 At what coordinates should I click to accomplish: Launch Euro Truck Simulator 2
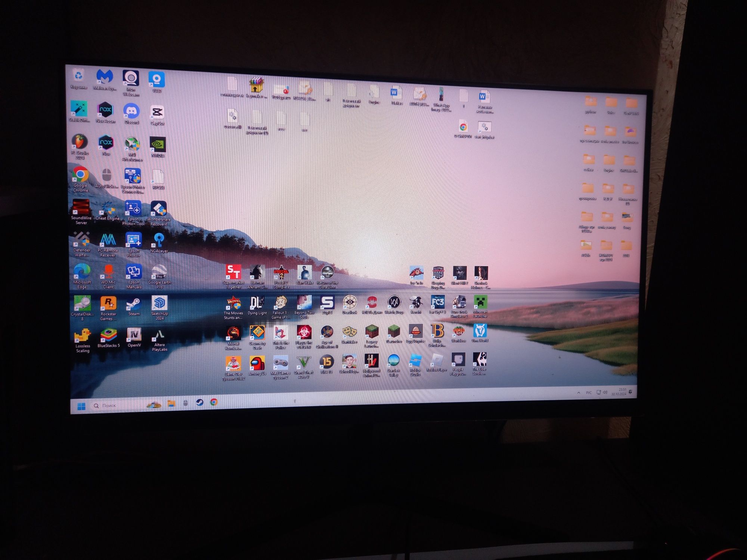click(x=459, y=307)
